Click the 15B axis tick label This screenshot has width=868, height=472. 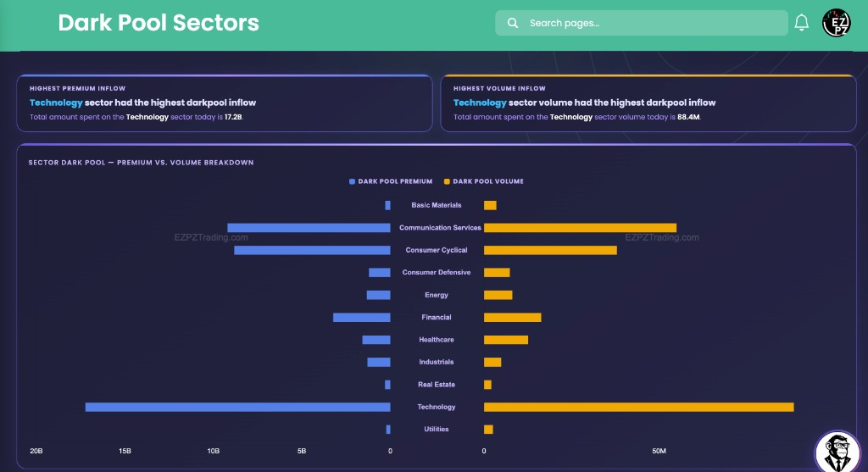point(125,451)
